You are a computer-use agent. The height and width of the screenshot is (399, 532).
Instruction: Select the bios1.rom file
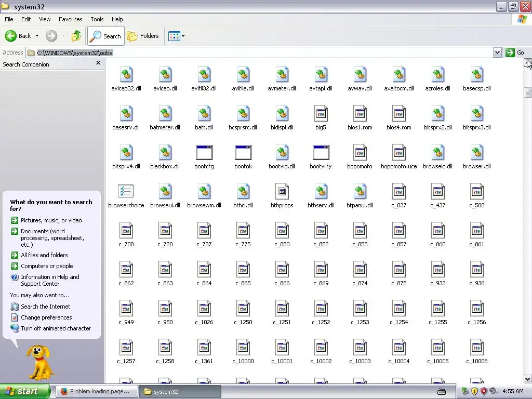click(x=360, y=113)
